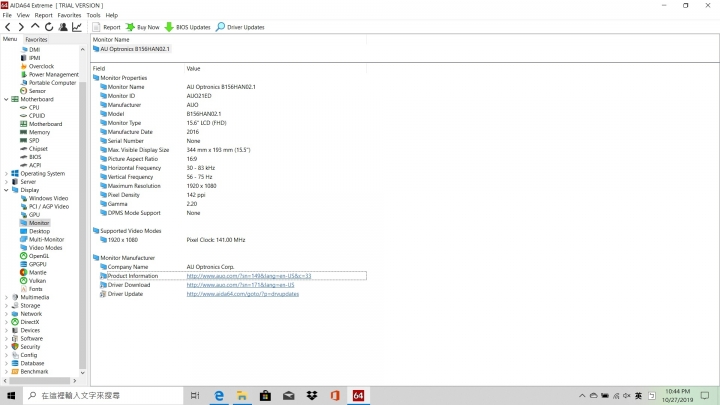Select BIOS tree item
Screen dimensions: 720x405
35,157
